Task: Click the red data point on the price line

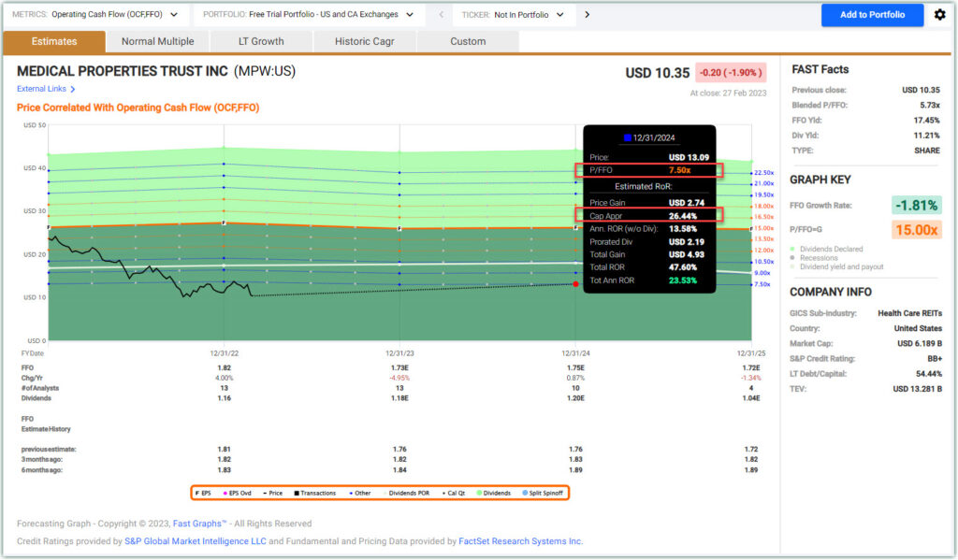Action: [x=575, y=284]
